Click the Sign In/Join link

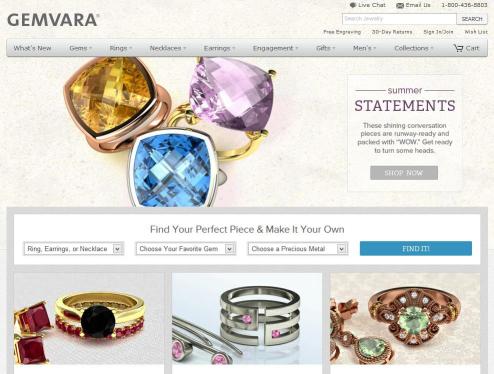(438, 32)
